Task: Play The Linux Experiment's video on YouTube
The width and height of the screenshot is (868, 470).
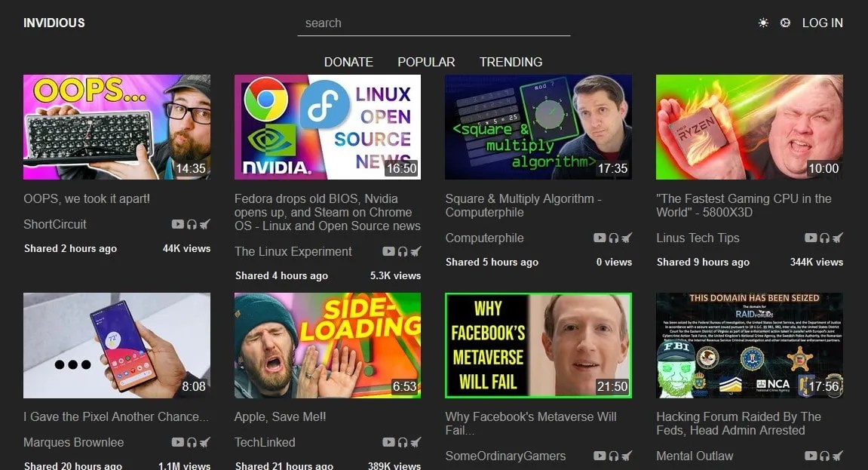Action: pyautogui.click(x=388, y=251)
